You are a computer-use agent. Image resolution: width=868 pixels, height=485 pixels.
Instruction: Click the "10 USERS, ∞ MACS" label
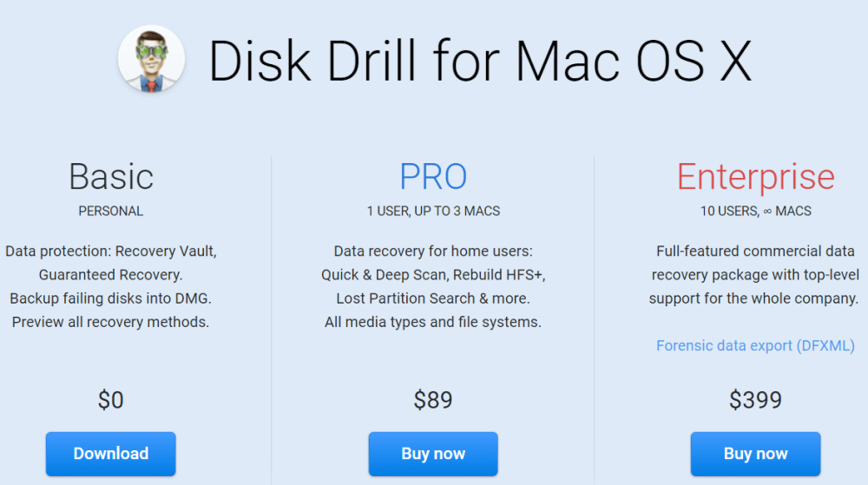click(755, 211)
